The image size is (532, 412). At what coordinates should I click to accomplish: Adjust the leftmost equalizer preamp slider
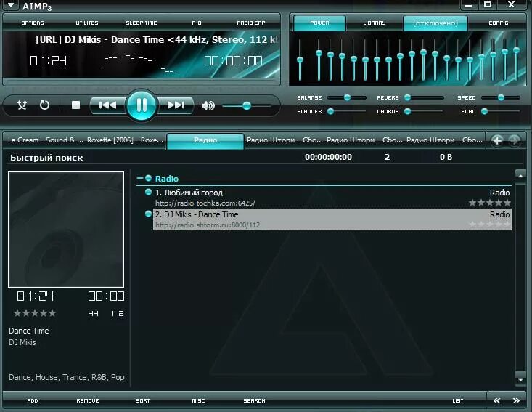point(300,60)
